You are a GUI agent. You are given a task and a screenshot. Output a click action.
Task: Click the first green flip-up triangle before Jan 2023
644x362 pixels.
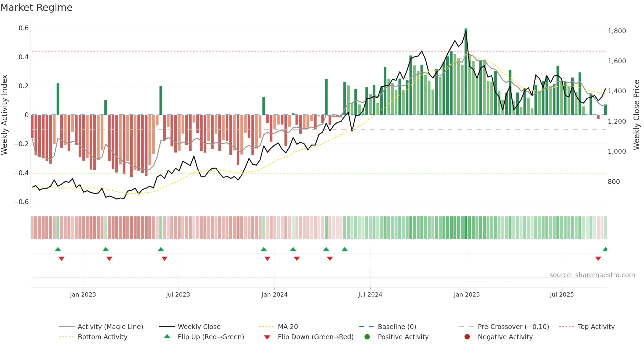(x=58, y=249)
